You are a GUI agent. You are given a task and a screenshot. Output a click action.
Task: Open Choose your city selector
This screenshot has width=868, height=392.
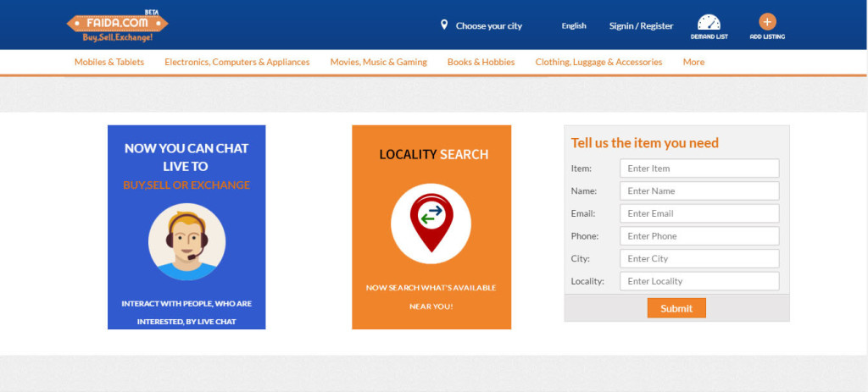(488, 26)
